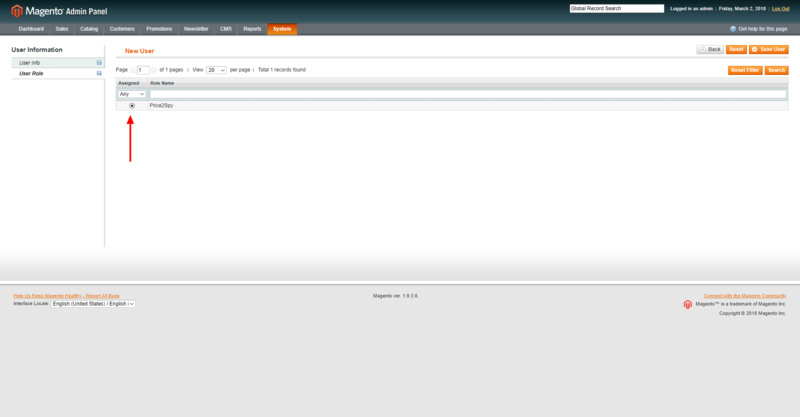This screenshot has height=417, width=800.
Task: Click the Log Out link
Action: click(x=780, y=9)
